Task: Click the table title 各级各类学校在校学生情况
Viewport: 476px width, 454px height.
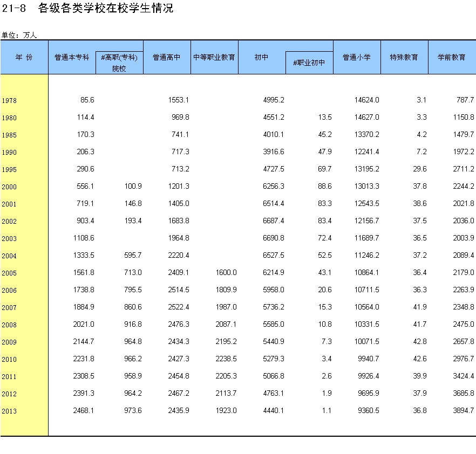Action: 106,8
